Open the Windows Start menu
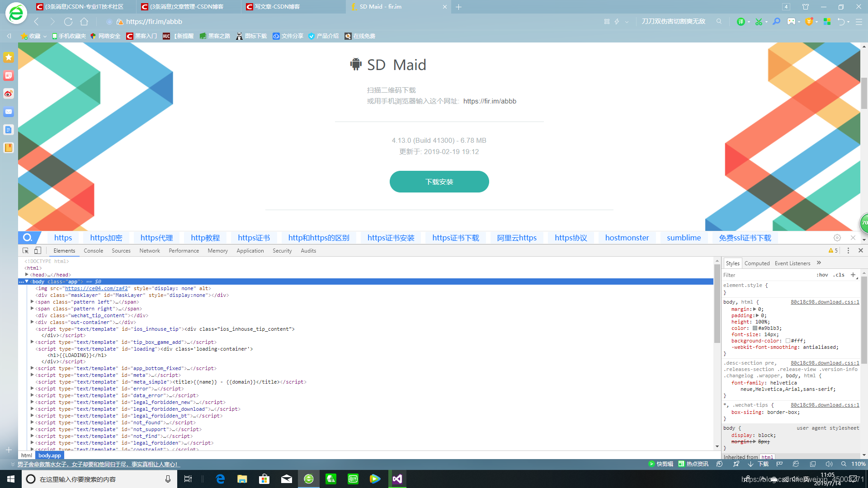The width and height of the screenshot is (868, 488). 11,479
